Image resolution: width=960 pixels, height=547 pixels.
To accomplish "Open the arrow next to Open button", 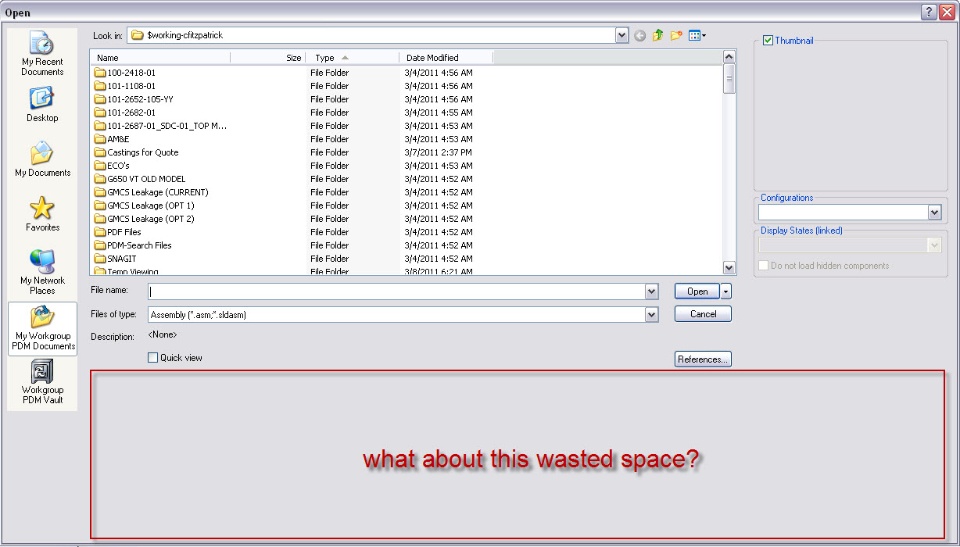I will 726,292.
